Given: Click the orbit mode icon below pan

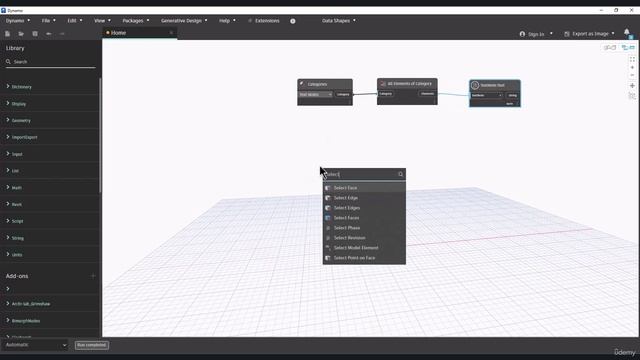Looking at the screenshot, I should (632, 96).
